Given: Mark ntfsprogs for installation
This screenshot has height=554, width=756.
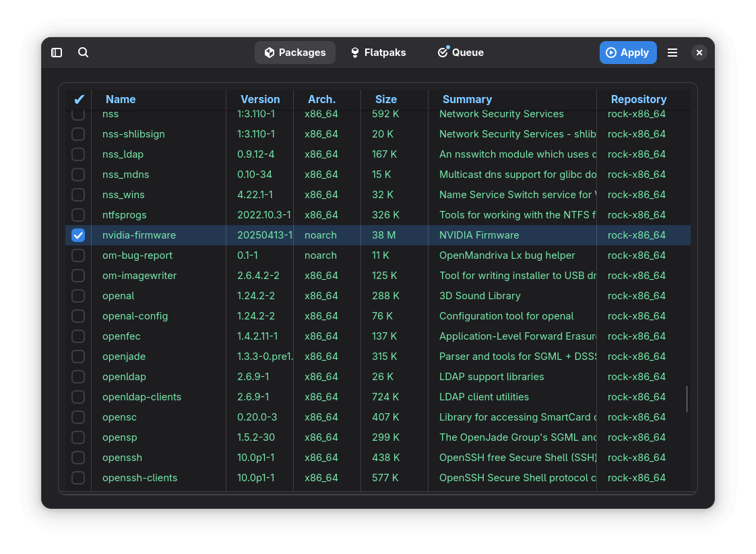Looking at the screenshot, I should click(78, 215).
